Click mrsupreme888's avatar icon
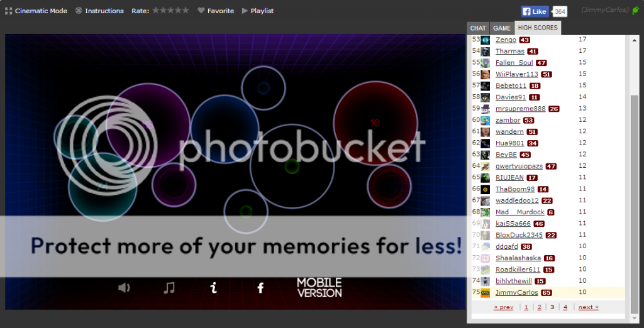 pos(485,109)
